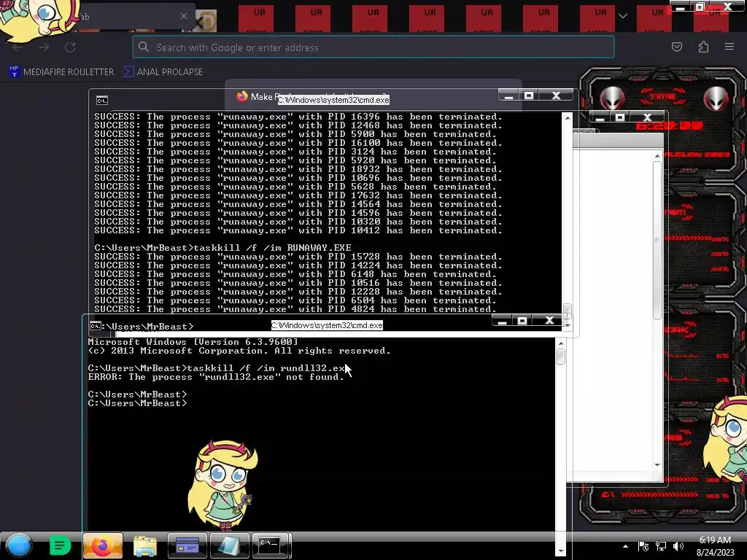This screenshot has height=560, width=747.
Task: Open the Firefox hamburger application menu
Action: click(729, 47)
